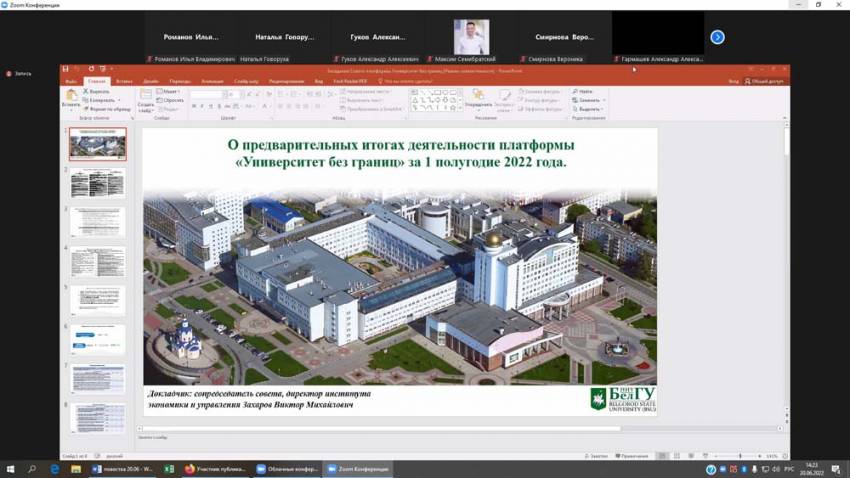Click the Redo icon in PowerPoint's title bar
Viewport: 850px width, 478px height.
click(91, 69)
